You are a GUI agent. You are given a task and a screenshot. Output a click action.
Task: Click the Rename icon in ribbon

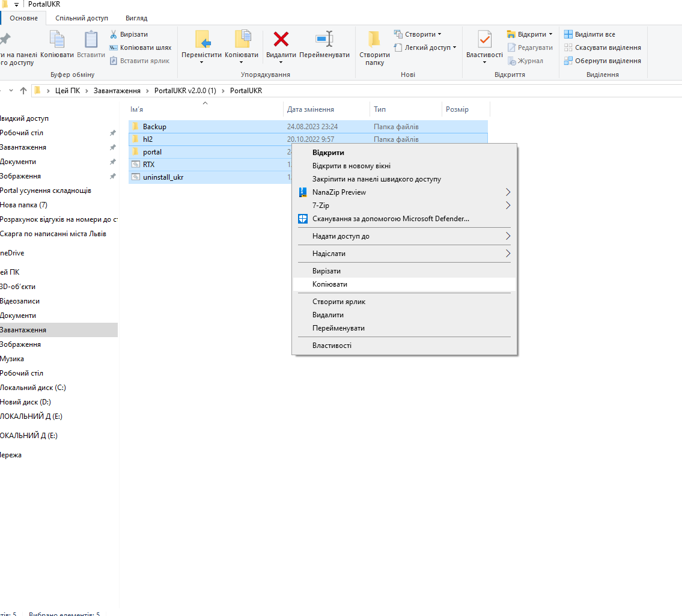324,39
